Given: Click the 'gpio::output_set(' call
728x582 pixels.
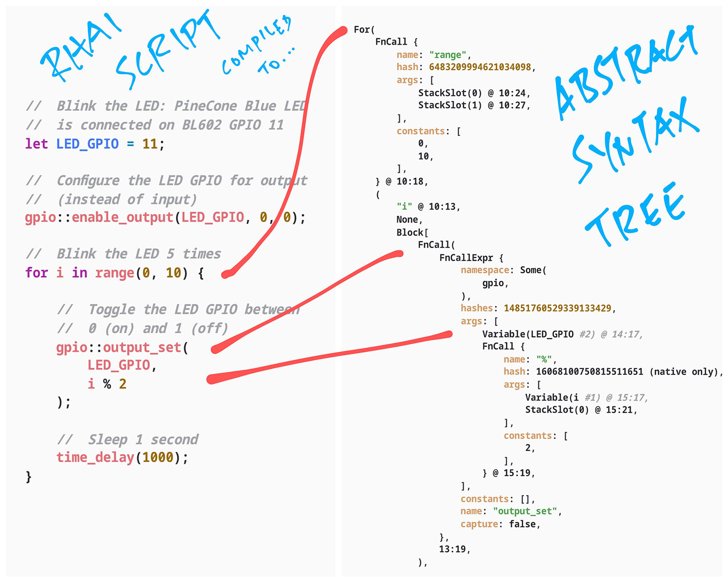Looking at the screenshot, I should (x=123, y=347).
